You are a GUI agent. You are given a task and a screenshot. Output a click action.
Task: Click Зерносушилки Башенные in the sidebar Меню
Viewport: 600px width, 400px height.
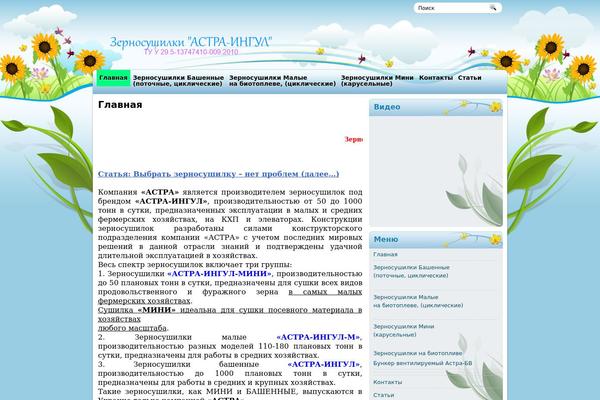click(411, 271)
